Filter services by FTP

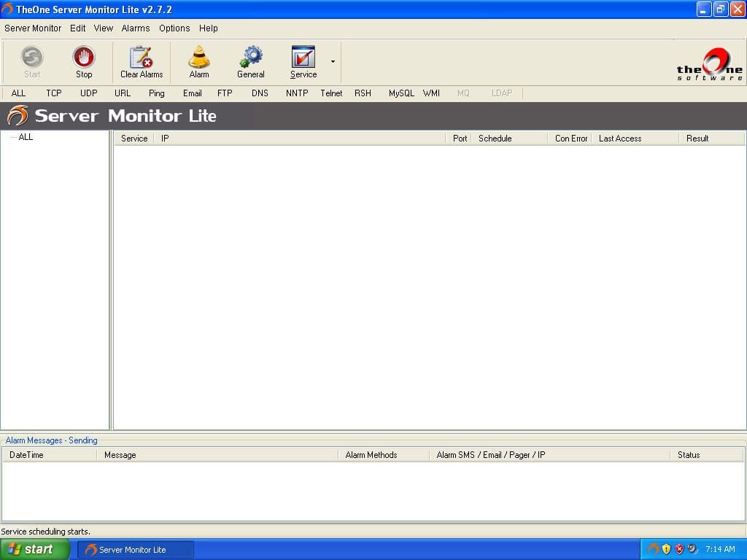pos(225,93)
